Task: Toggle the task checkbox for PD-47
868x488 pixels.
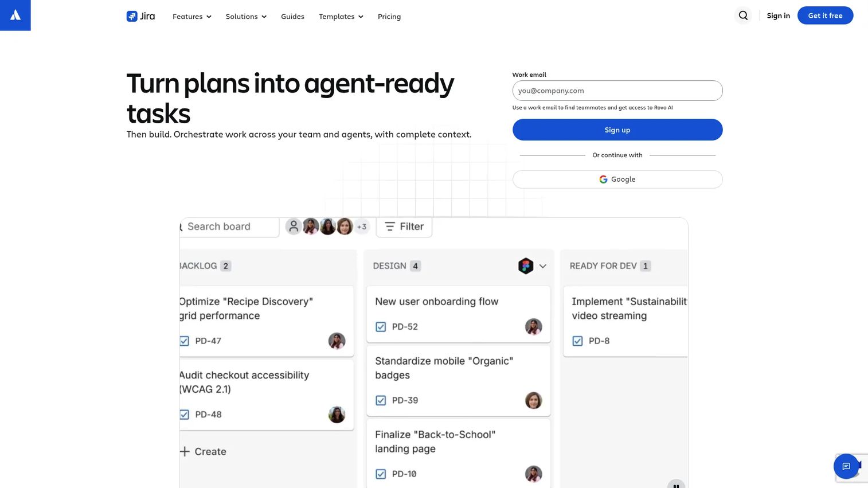Action: (x=184, y=341)
